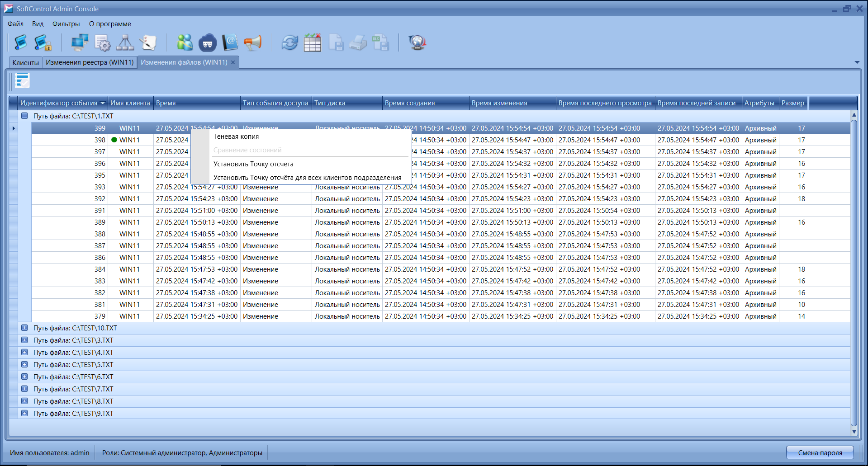Collapse the C:\TEST\1.TXT file group
The height and width of the screenshot is (466, 868).
(x=24, y=116)
